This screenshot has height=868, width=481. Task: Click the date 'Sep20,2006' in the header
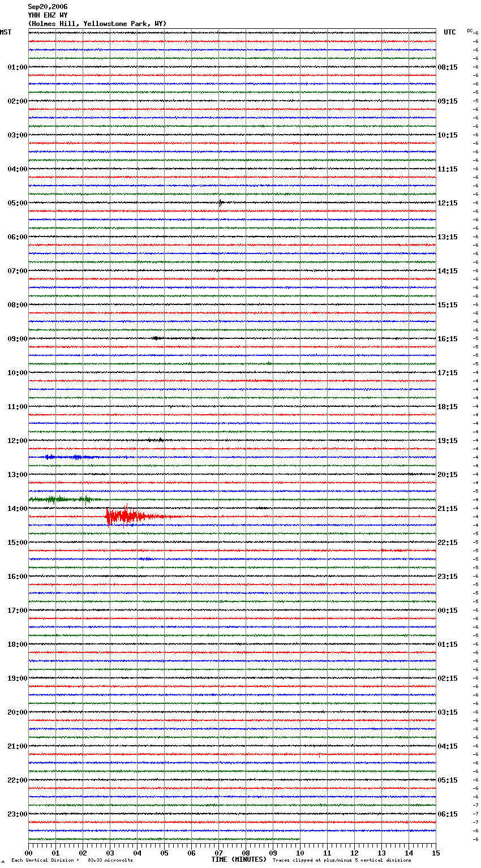(48, 7)
